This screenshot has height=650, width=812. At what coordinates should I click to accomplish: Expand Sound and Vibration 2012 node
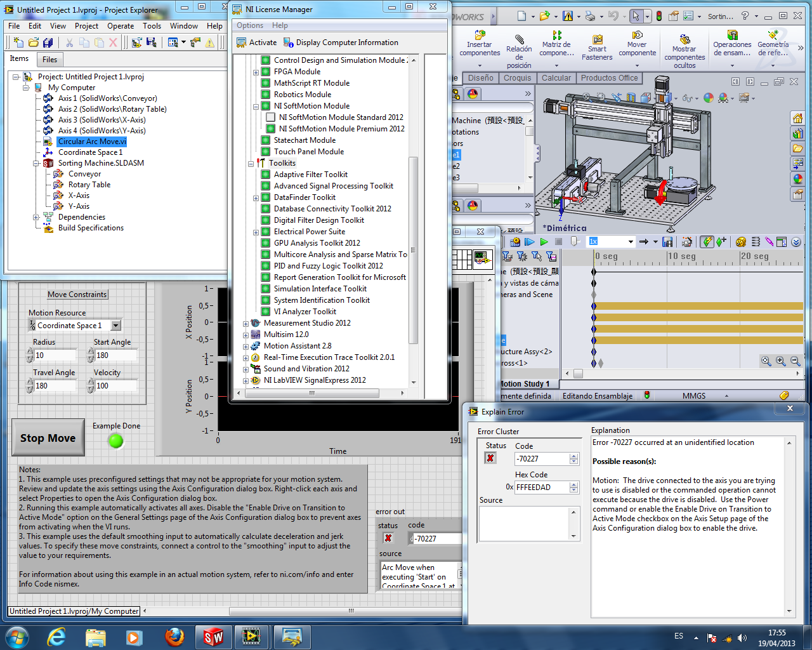(246, 369)
